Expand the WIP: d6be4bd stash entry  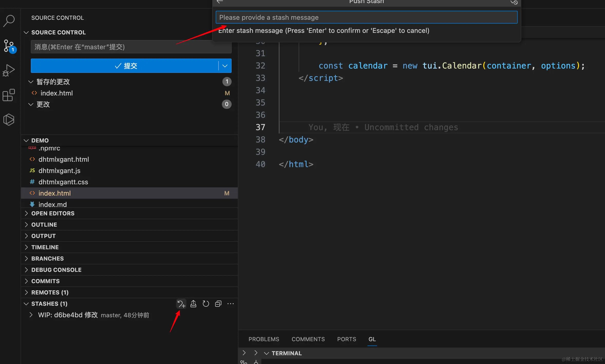[31, 315]
